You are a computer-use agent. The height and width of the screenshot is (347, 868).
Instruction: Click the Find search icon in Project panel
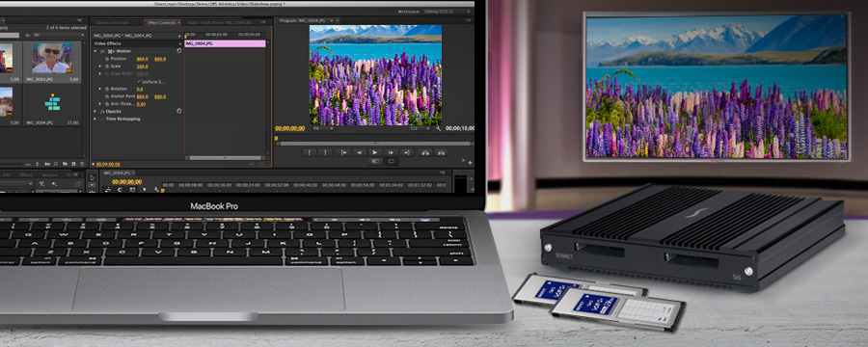(56, 164)
